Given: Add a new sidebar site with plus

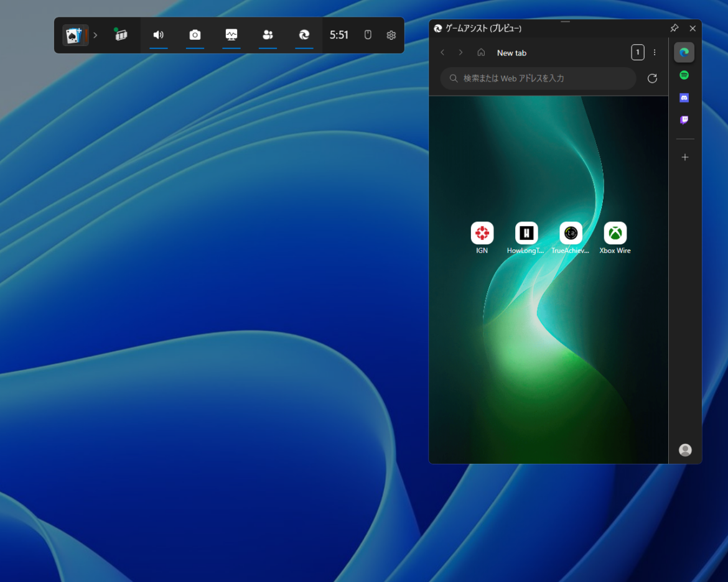Looking at the screenshot, I should 685,157.
